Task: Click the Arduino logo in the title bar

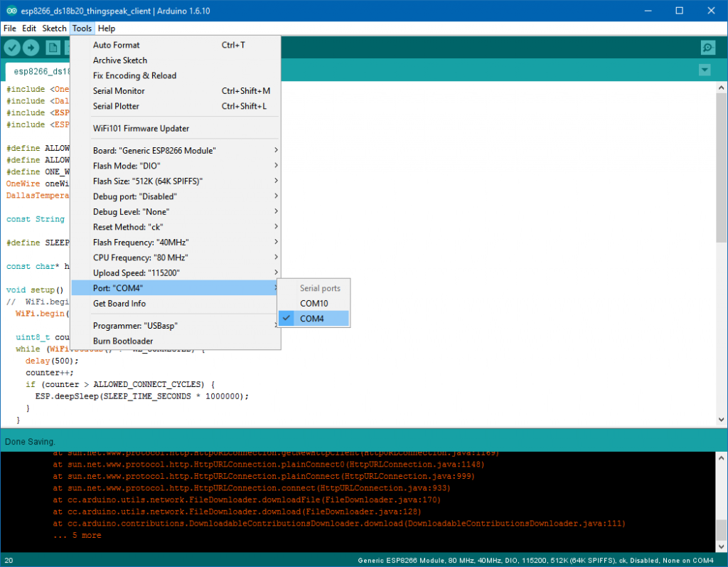Action: (x=9, y=11)
